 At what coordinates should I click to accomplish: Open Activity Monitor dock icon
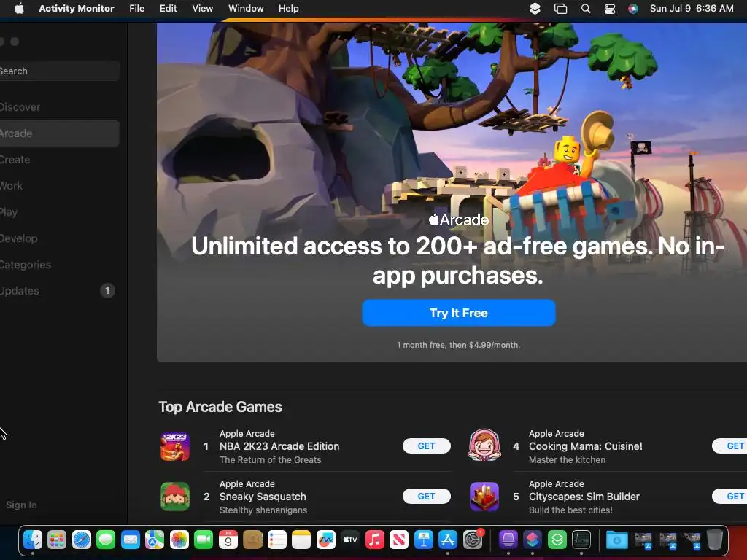581,540
